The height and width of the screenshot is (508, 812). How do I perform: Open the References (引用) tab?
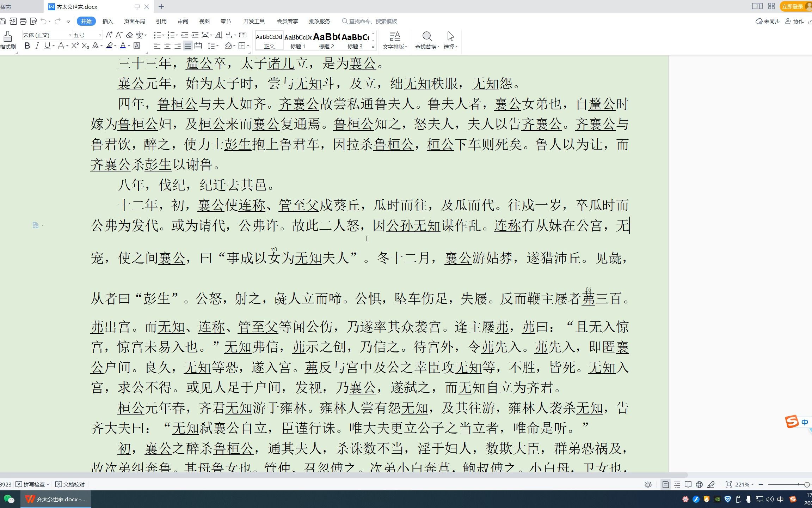pyautogui.click(x=161, y=21)
